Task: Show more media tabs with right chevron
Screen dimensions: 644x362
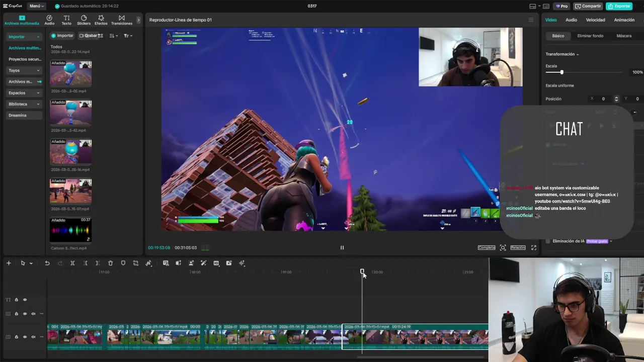Action: pyautogui.click(x=138, y=20)
